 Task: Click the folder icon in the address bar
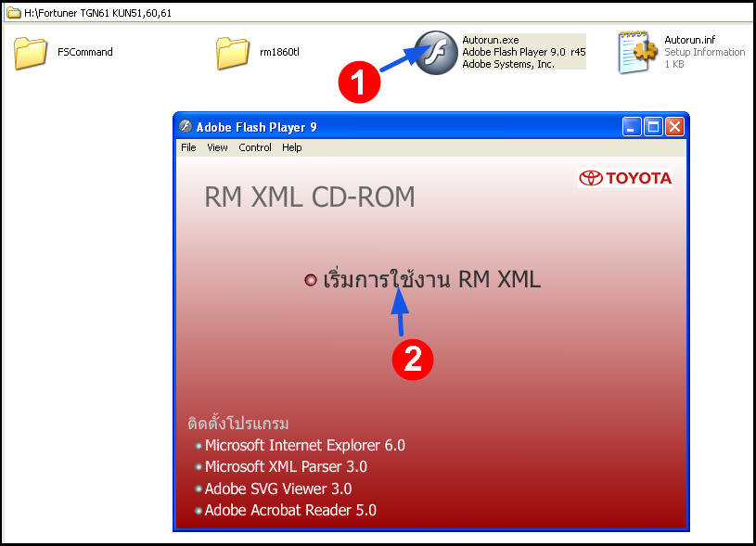[14, 13]
